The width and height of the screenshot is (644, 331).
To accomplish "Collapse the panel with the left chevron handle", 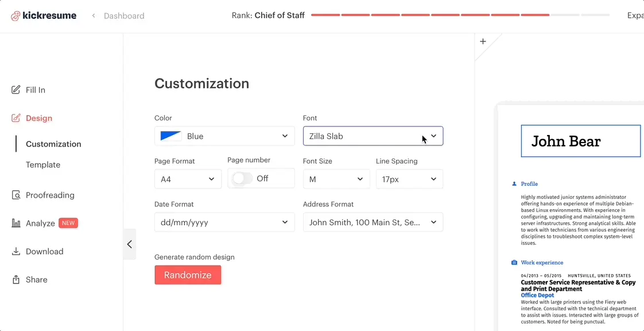I will (x=130, y=244).
